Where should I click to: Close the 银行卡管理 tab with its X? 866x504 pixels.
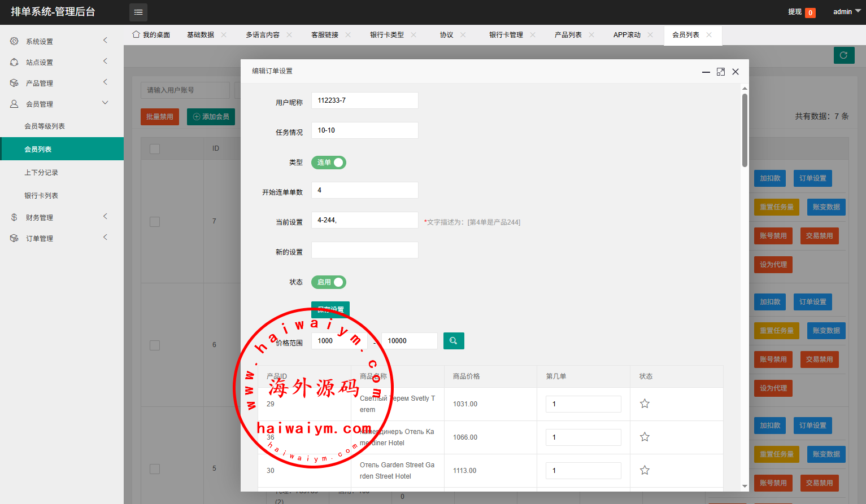click(x=533, y=35)
